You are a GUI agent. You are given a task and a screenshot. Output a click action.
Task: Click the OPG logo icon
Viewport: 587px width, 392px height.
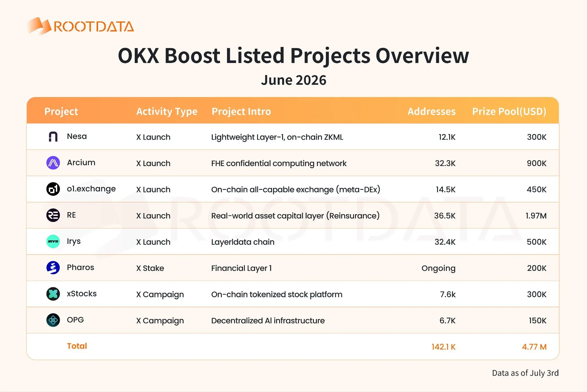53,320
